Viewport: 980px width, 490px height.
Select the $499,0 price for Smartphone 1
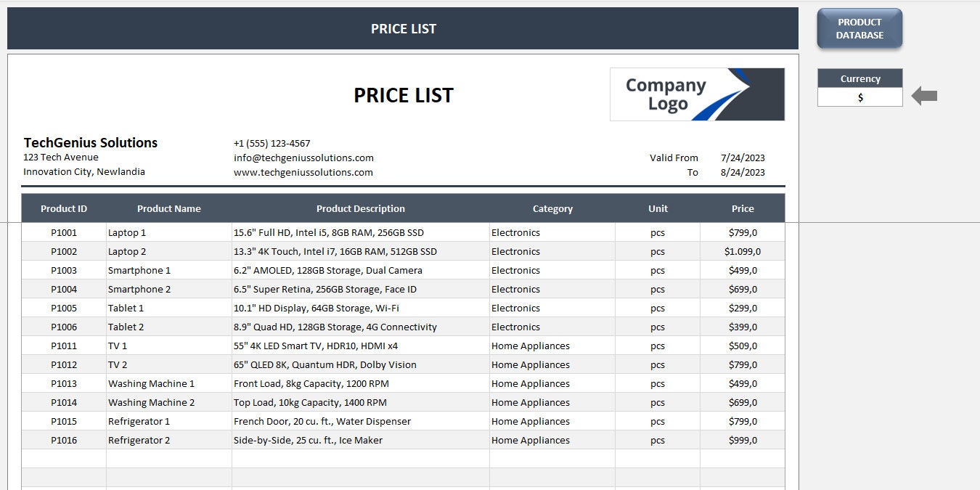pos(743,270)
